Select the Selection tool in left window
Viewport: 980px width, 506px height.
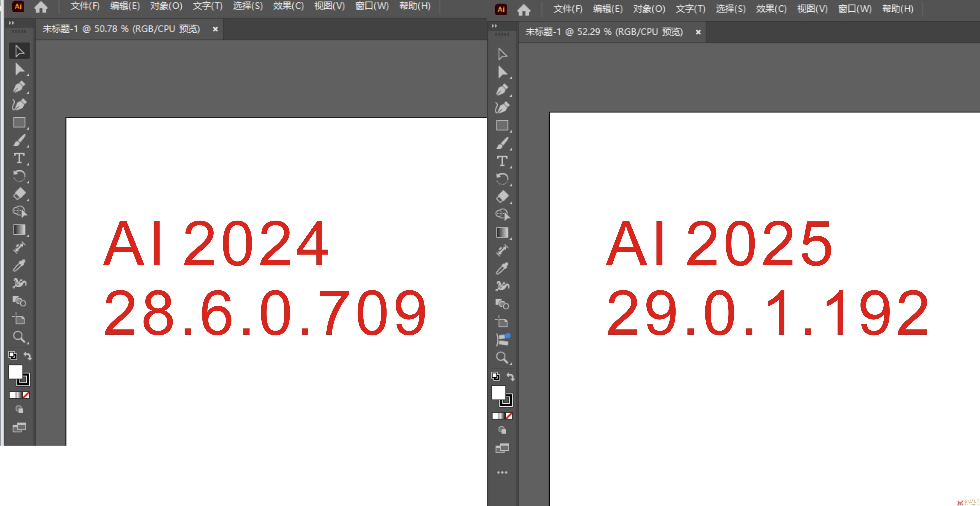point(19,51)
